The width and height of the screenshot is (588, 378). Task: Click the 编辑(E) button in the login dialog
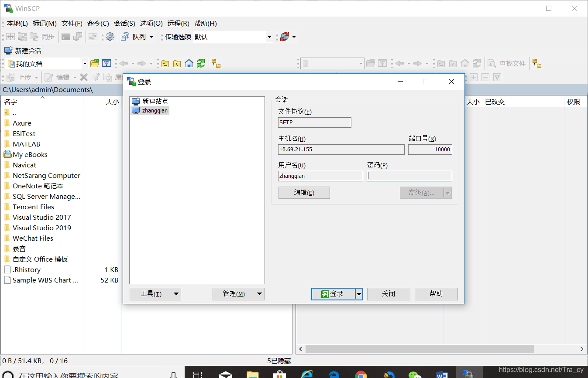point(304,193)
